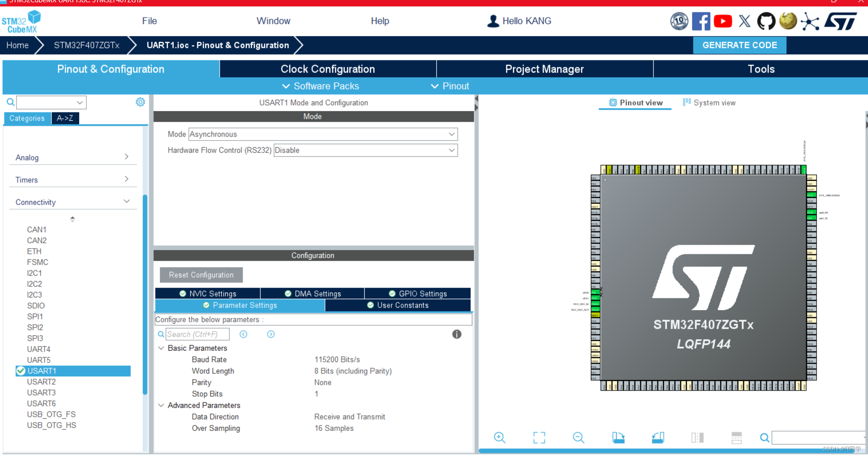Select the Pinout & Configuration tab
This screenshot has width=868, height=456.
click(x=111, y=69)
